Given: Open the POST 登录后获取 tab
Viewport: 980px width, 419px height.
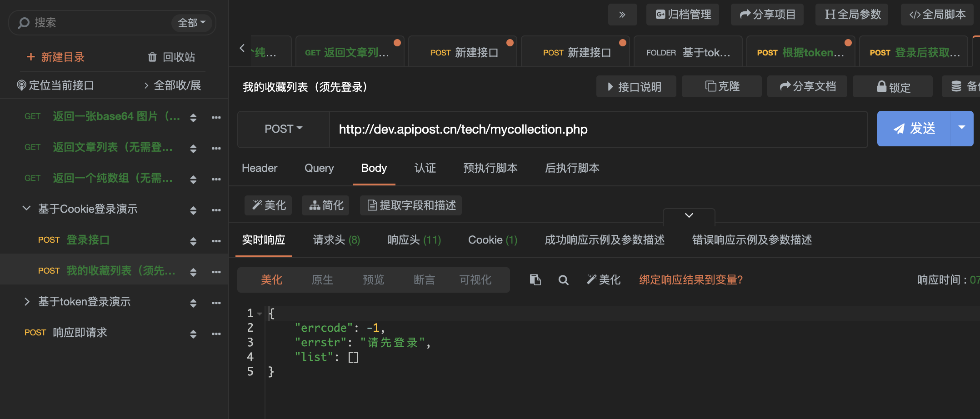Looking at the screenshot, I should click(914, 51).
